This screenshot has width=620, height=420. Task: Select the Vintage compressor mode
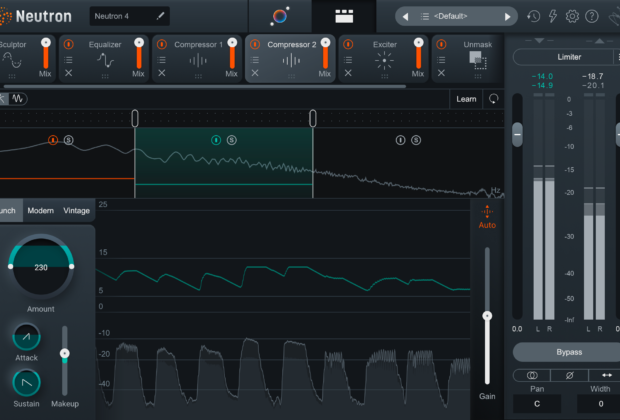click(76, 210)
